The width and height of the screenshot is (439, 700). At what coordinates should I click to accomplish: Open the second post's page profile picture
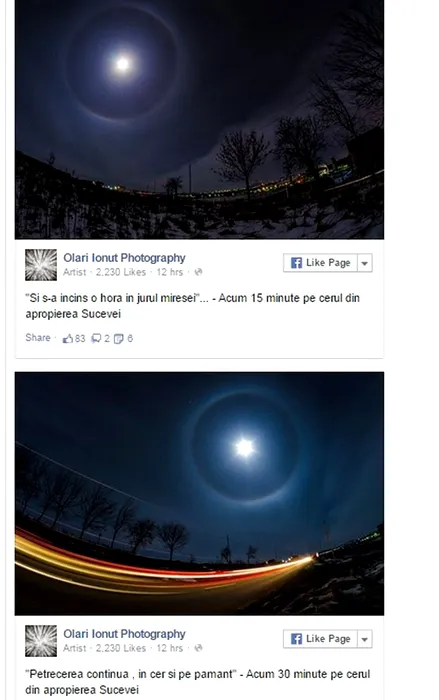(41, 641)
